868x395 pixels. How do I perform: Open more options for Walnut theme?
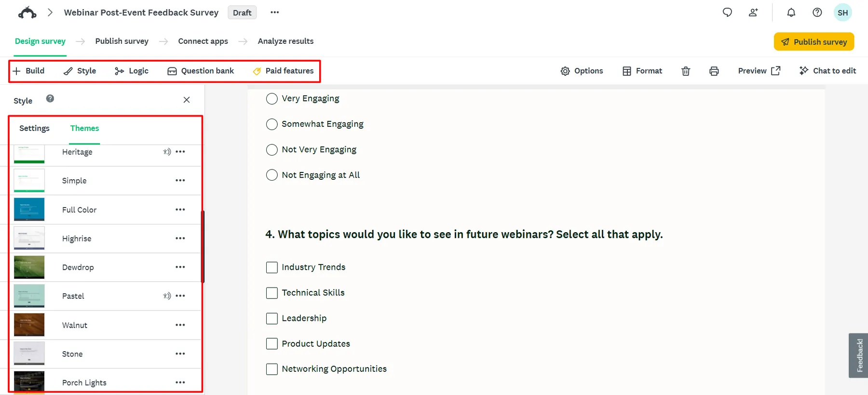coord(180,325)
